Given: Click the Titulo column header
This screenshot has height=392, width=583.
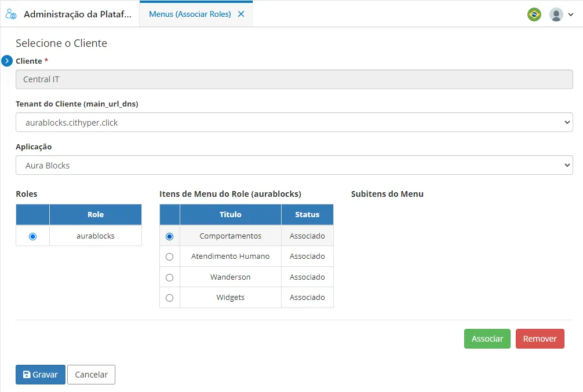Looking at the screenshot, I should click(x=231, y=214).
